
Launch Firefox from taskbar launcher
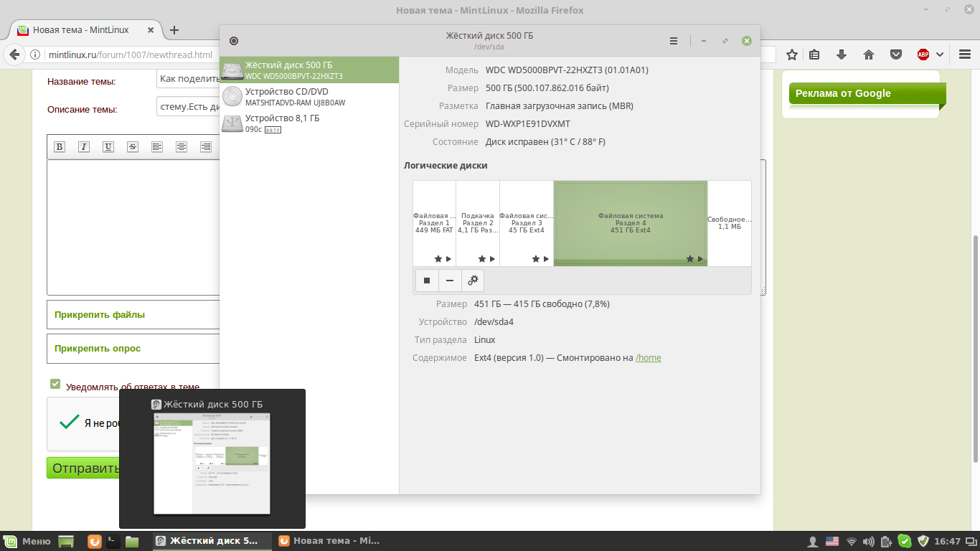coord(94,541)
